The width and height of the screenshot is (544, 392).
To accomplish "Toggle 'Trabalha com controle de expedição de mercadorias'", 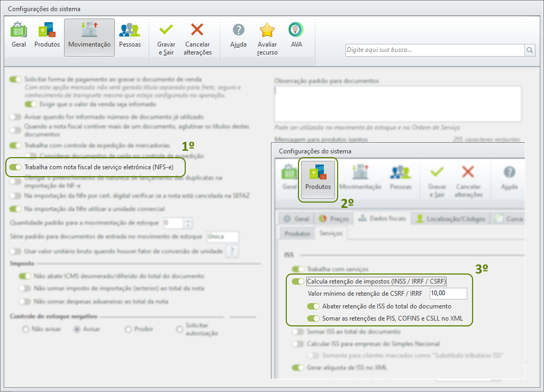I will (x=16, y=145).
